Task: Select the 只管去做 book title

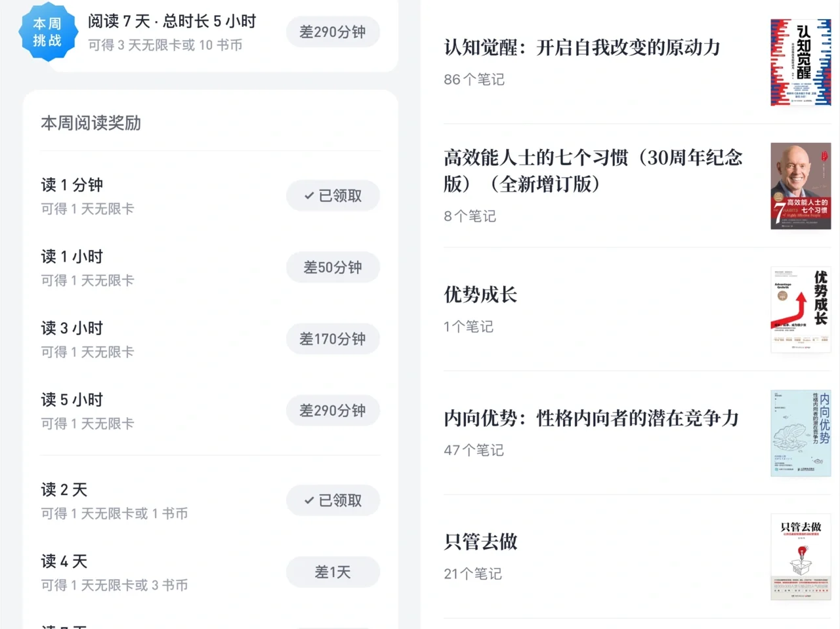Action: (x=480, y=542)
